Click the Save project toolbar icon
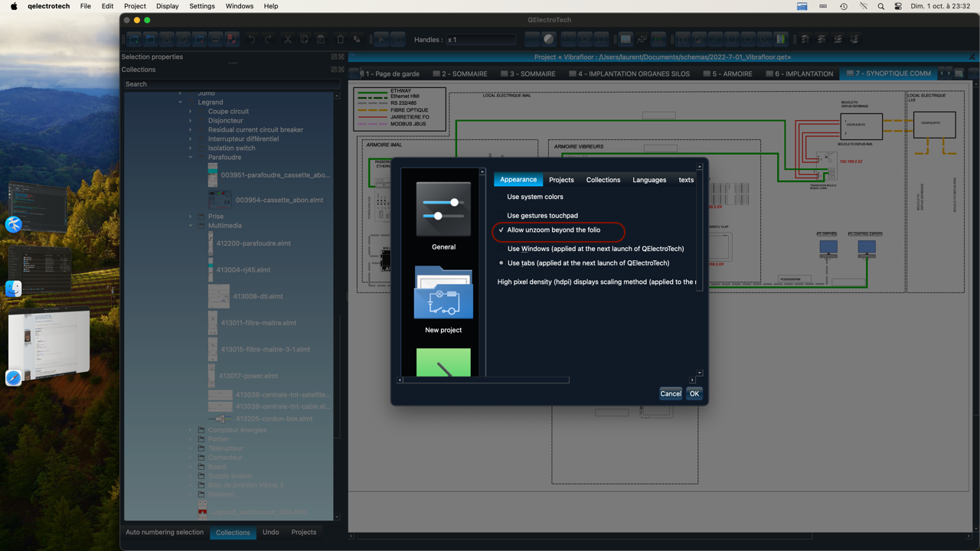 click(167, 39)
